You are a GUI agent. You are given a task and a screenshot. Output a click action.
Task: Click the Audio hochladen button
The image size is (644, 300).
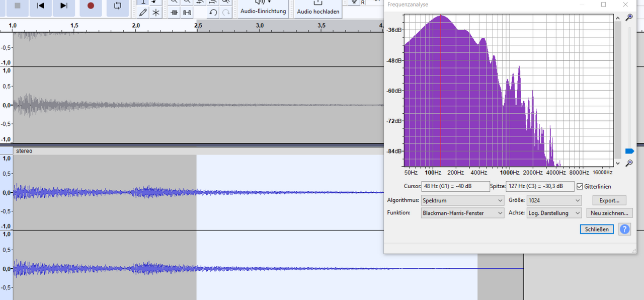(318, 9)
